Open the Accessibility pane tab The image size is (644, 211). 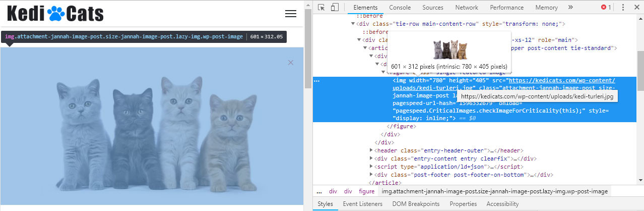[502, 204]
